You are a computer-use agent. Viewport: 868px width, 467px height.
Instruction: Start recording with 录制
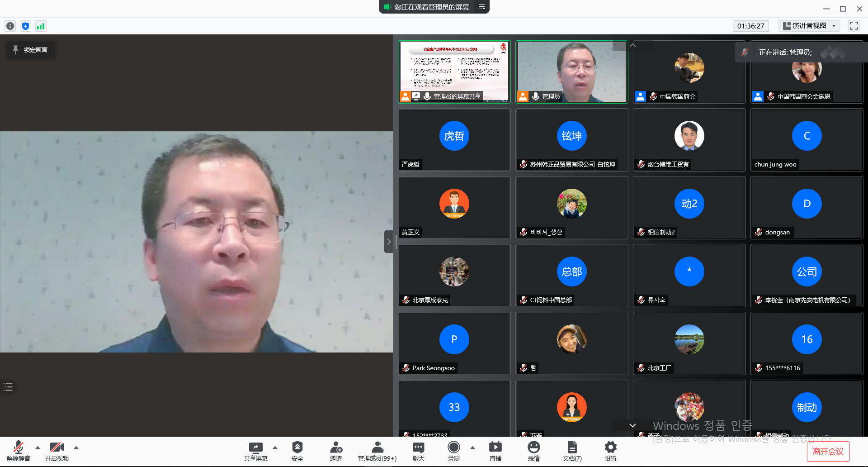pos(454,451)
